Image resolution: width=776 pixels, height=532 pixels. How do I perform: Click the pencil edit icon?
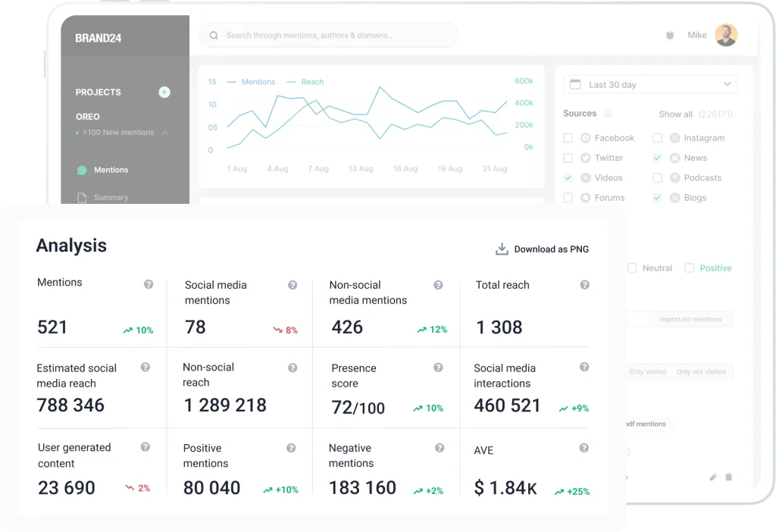point(712,477)
